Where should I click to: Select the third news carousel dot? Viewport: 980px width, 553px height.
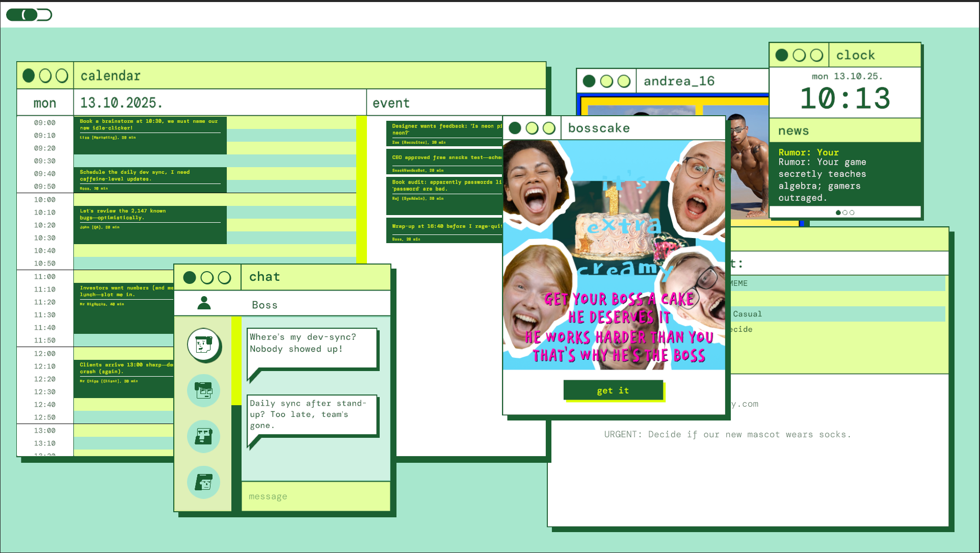click(x=852, y=213)
